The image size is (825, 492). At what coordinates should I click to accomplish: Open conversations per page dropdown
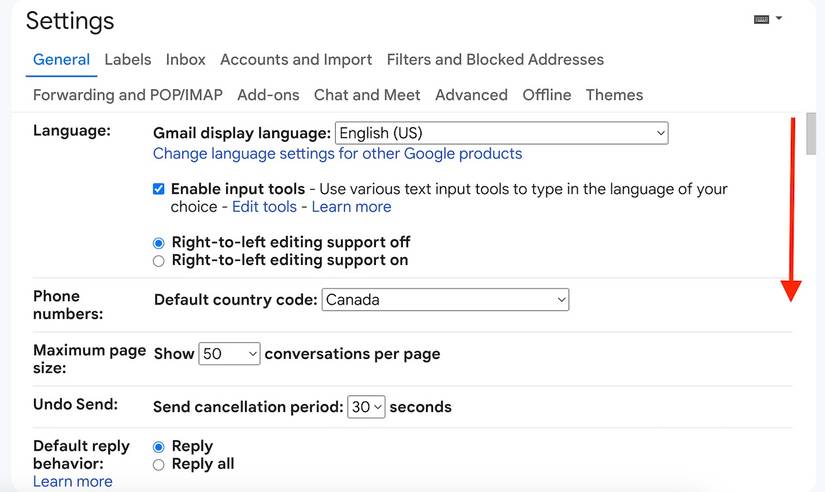click(229, 354)
